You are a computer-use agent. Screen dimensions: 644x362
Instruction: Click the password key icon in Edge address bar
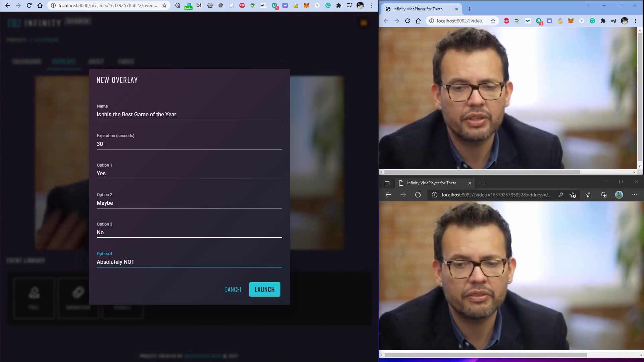coord(560,195)
